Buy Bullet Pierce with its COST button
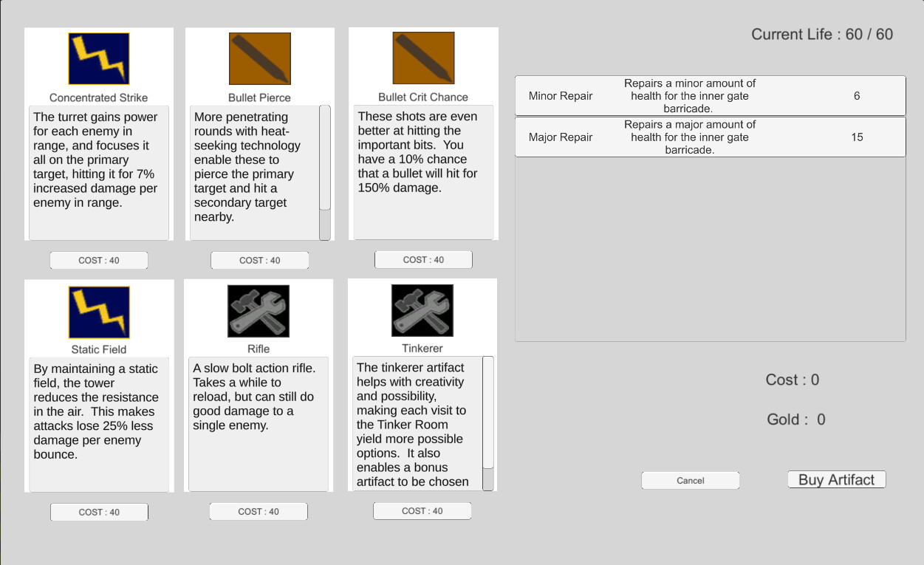 click(x=260, y=260)
